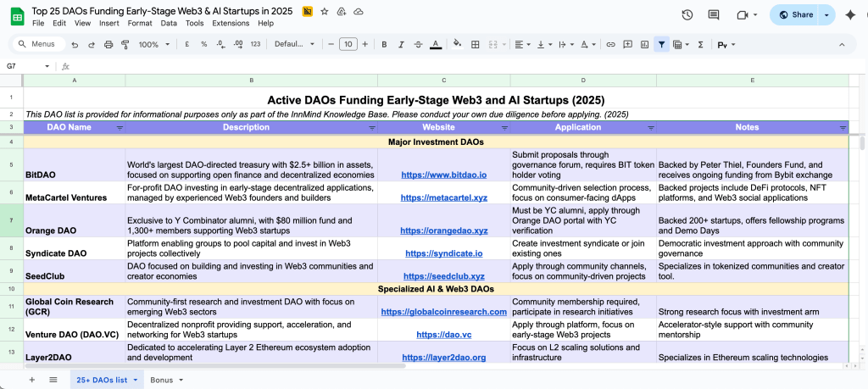Open filter on Application column

651,128
